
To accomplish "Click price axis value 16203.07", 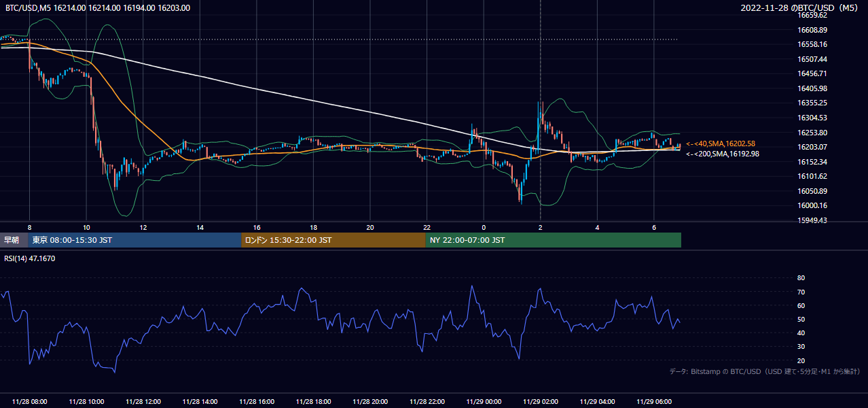I will pyautogui.click(x=814, y=147).
